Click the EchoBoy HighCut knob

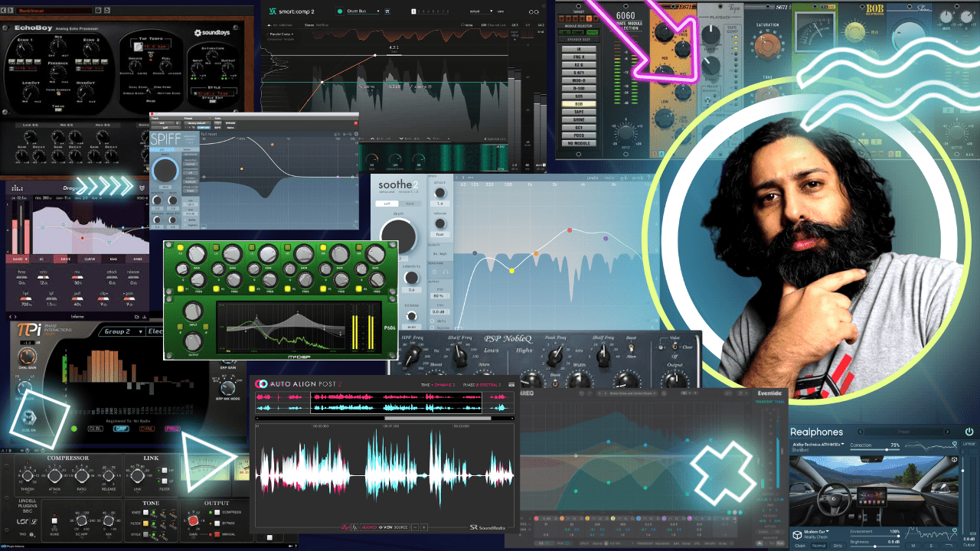point(85,93)
